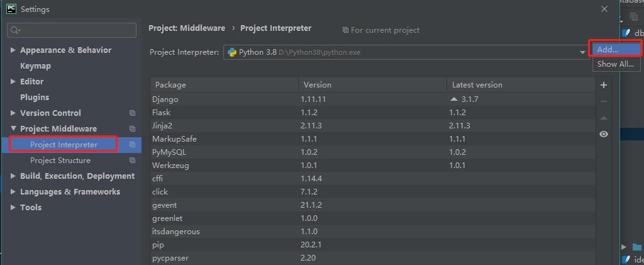The height and width of the screenshot is (265, 644).
Task: Click the uninstall package minus icon
Action: tap(604, 101)
